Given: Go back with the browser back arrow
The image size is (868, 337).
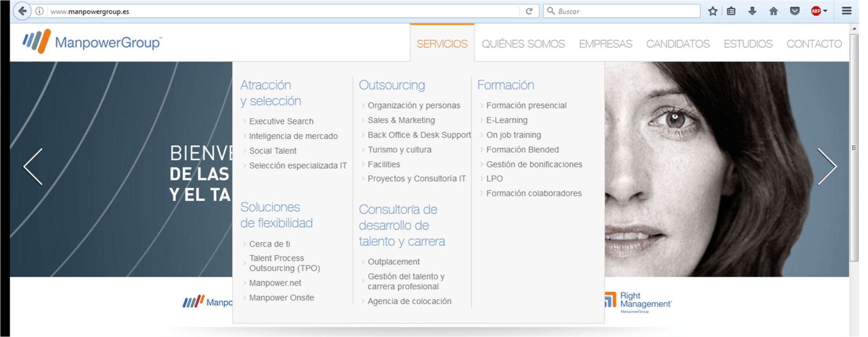Looking at the screenshot, I should click(22, 11).
